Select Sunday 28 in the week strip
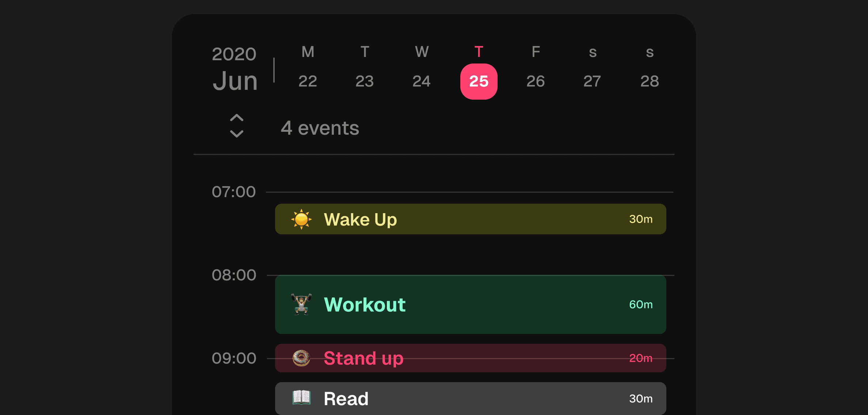Image resolution: width=868 pixels, height=415 pixels. [x=650, y=81]
